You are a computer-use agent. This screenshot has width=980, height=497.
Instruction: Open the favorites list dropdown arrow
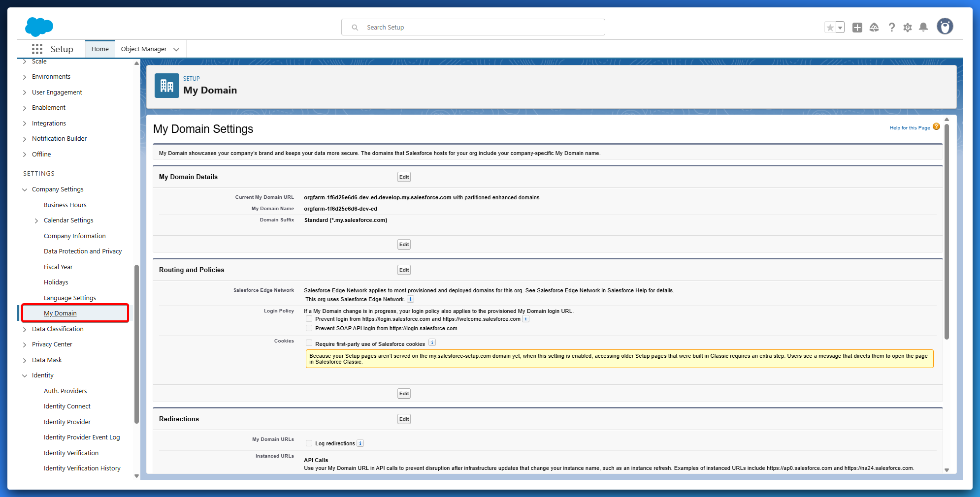point(840,28)
